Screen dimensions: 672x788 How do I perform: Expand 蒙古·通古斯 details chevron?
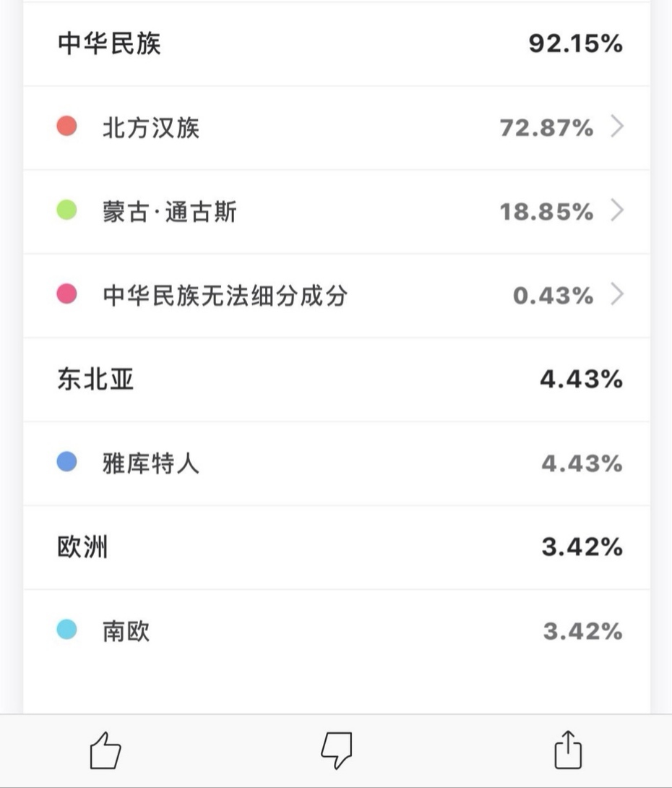(x=617, y=210)
